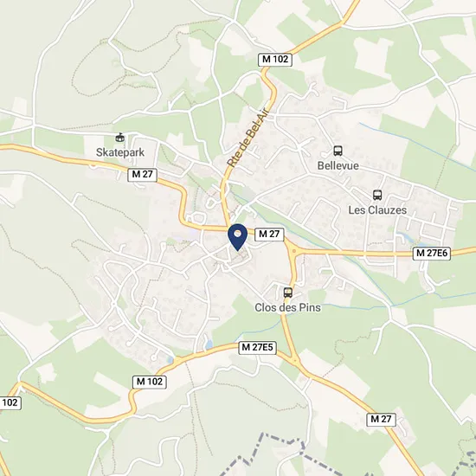Screen dimensions: 476x476
Task: Open the Skatepark place label
Action: point(120,152)
